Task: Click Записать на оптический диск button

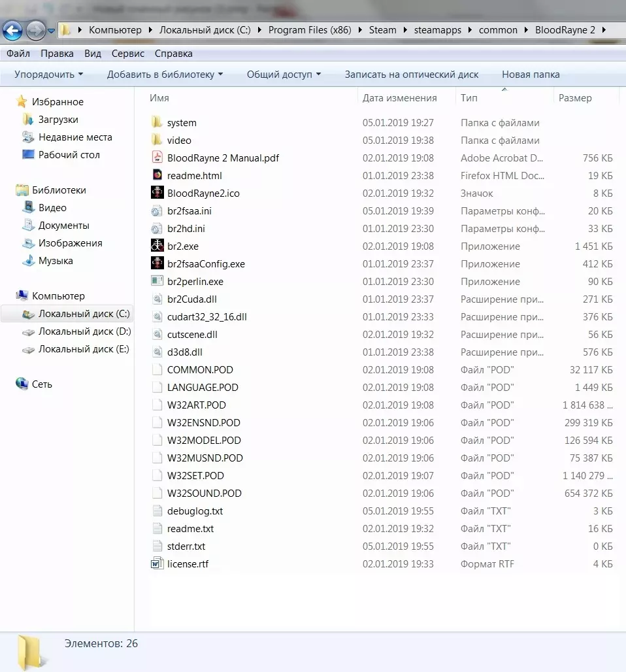Action: click(411, 75)
